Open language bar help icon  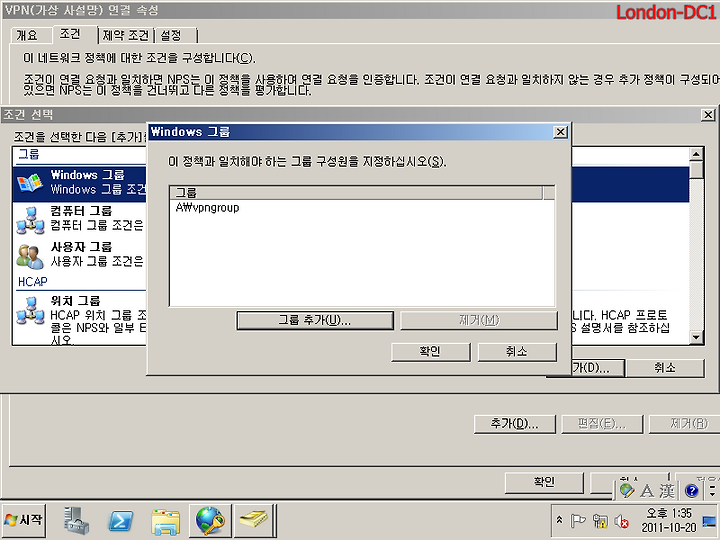(x=692, y=491)
